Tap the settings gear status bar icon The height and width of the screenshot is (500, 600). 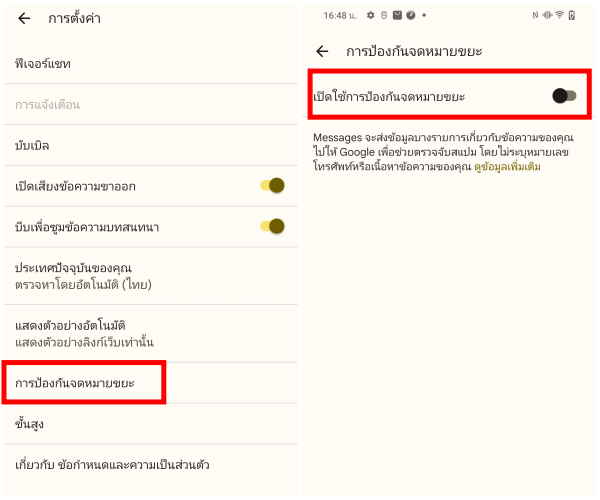pos(371,16)
